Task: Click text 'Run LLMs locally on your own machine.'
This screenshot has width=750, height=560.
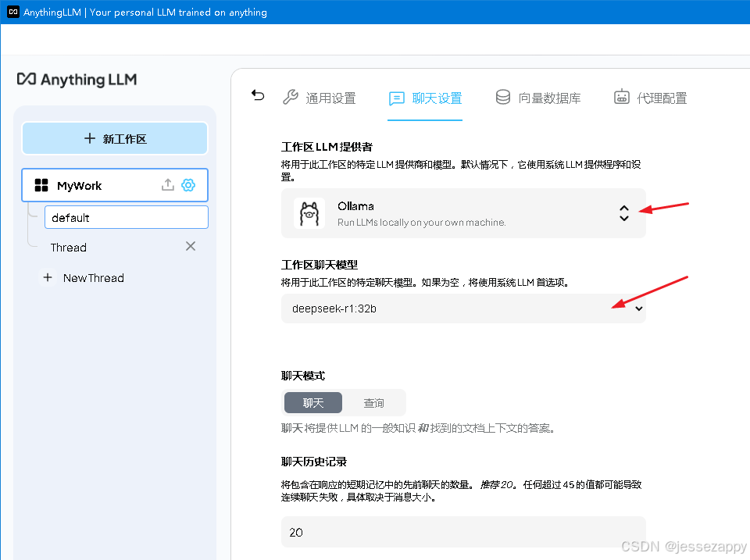Action: pyautogui.click(x=421, y=223)
